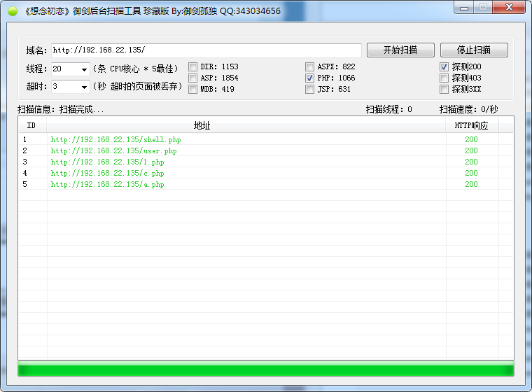Click the 扫描速度: 0/秒 status text
Screen dimensions: 532x392
point(468,110)
